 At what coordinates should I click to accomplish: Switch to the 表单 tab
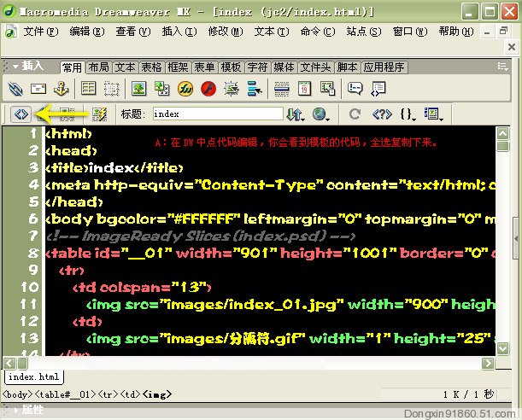204,67
